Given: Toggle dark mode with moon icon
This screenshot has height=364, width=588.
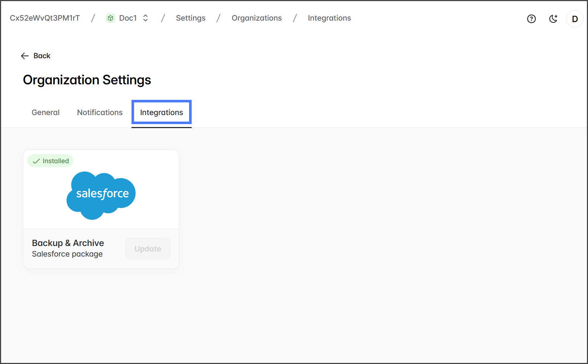Looking at the screenshot, I should [x=553, y=19].
